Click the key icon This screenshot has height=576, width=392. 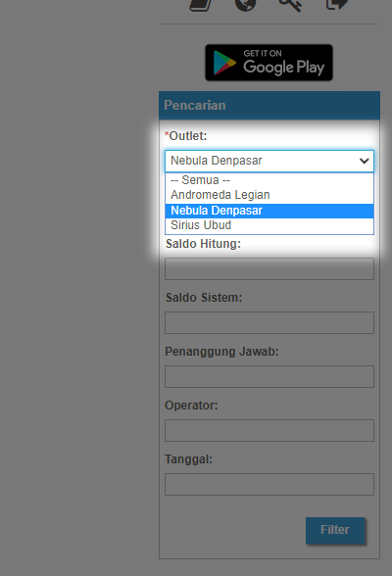pyautogui.click(x=290, y=5)
